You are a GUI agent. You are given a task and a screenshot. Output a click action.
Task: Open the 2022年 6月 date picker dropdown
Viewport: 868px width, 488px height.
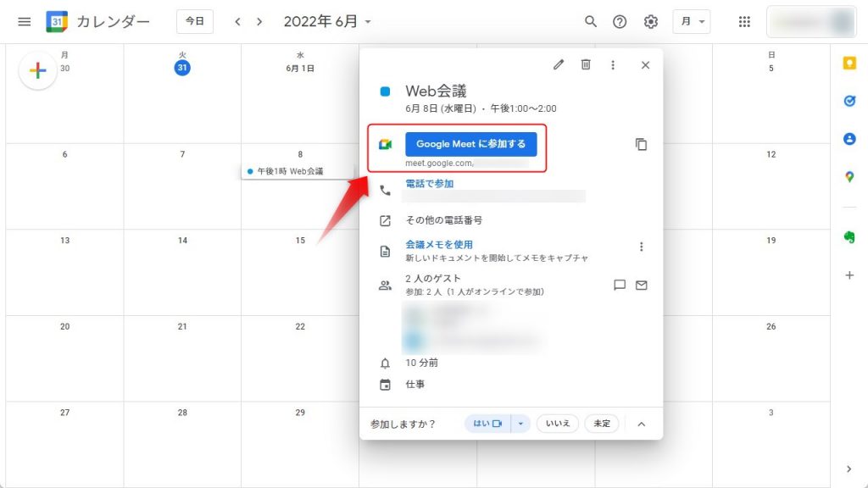tap(327, 21)
